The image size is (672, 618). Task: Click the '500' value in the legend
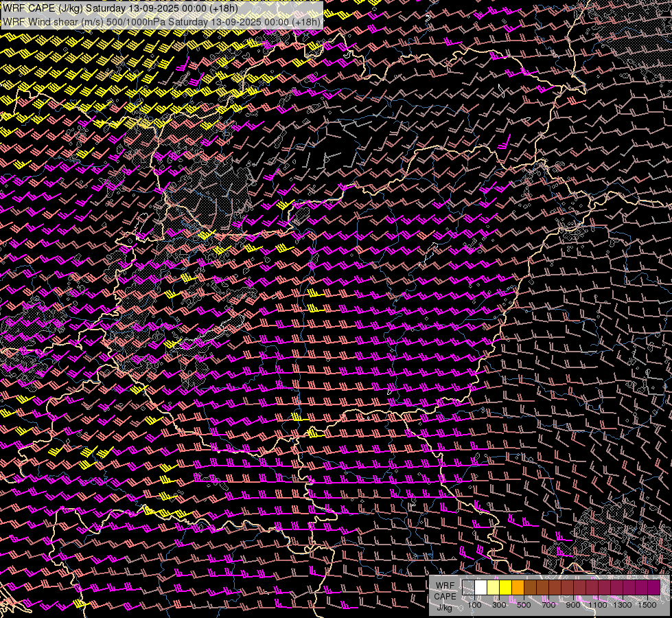point(524,605)
